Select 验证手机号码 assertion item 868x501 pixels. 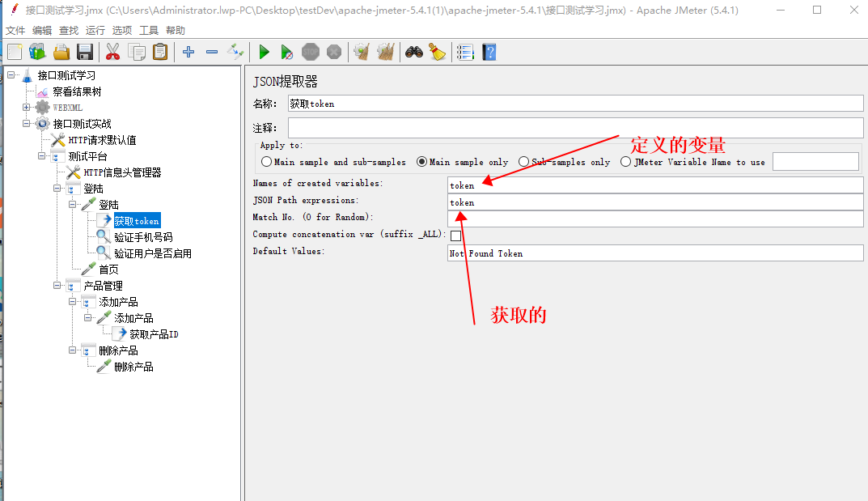pyautogui.click(x=143, y=237)
